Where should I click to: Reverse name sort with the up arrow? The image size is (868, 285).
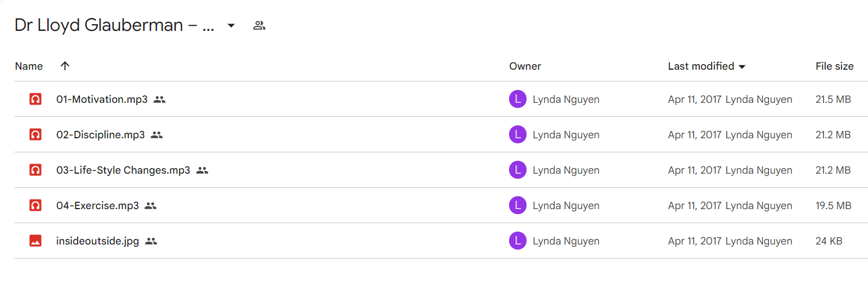pyautogui.click(x=65, y=66)
